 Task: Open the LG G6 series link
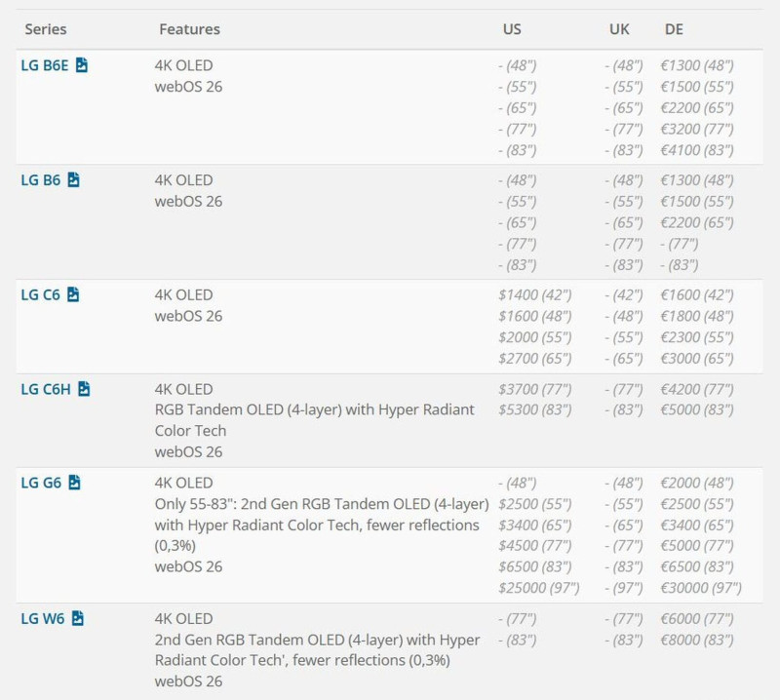coord(41,482)
